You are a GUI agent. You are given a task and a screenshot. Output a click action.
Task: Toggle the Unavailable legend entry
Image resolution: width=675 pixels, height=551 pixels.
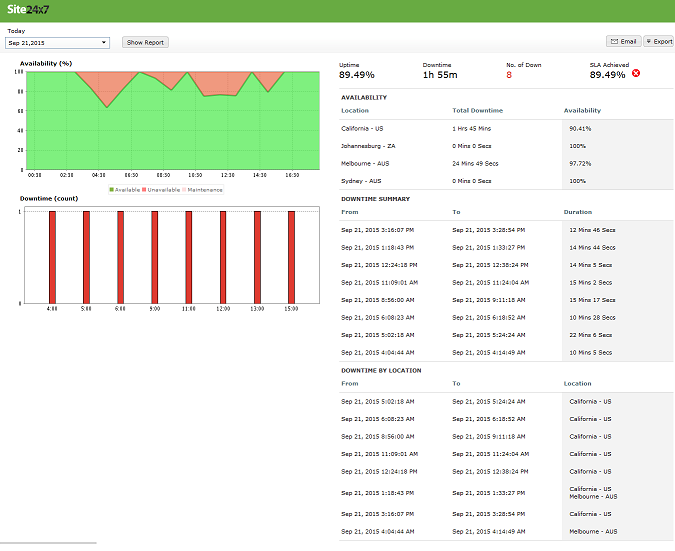tap(164, 189)
